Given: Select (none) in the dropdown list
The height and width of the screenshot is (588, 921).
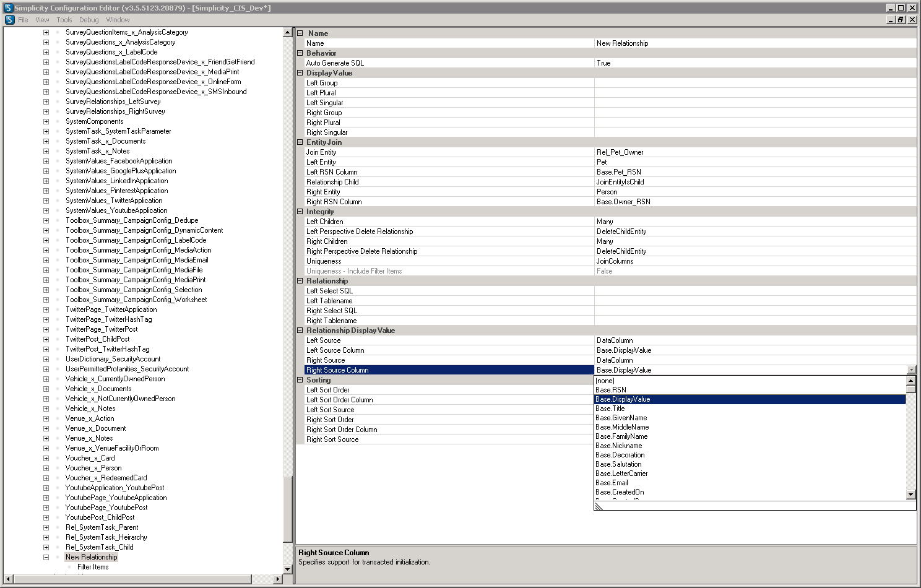Looking at the screenshot, I should tap(750, 381).
